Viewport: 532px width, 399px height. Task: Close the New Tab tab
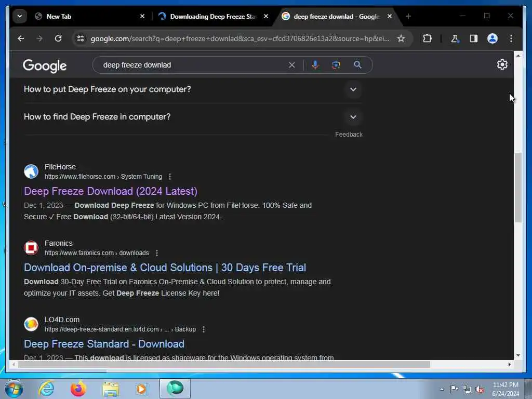click(x=142, y=16)
